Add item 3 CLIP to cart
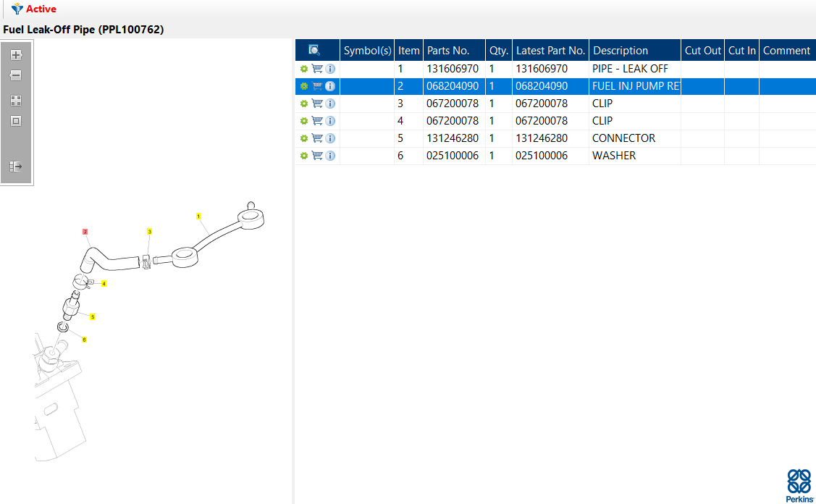This screenshot has height=504, width=816. tap(317, 104)
